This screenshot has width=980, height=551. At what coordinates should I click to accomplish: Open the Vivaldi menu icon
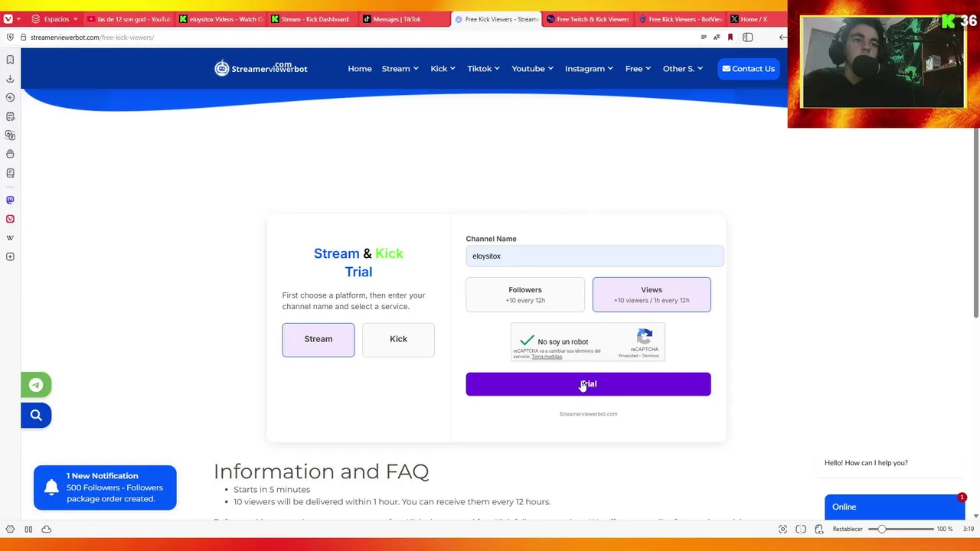[x=8, y=18]
